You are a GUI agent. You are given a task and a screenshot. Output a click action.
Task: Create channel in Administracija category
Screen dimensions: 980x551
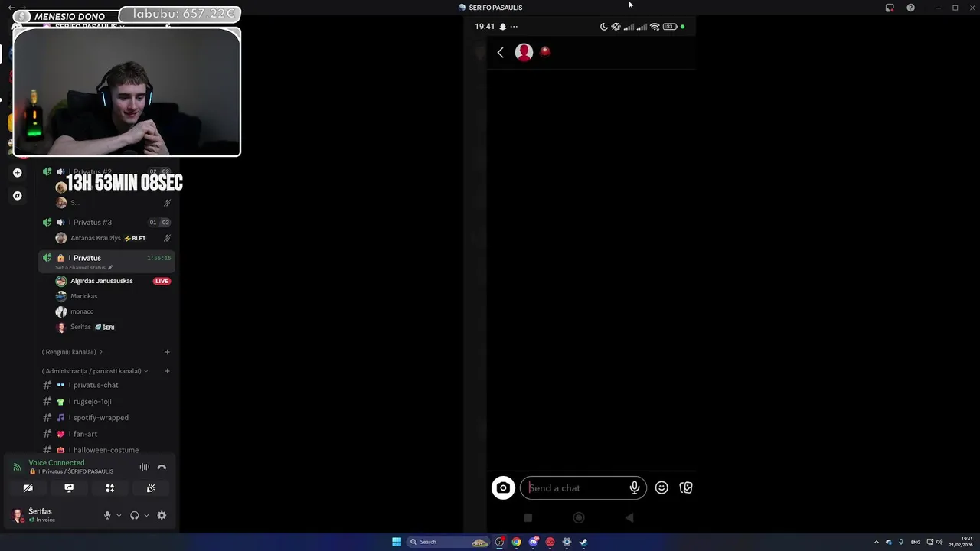click(x=167, y=371)
